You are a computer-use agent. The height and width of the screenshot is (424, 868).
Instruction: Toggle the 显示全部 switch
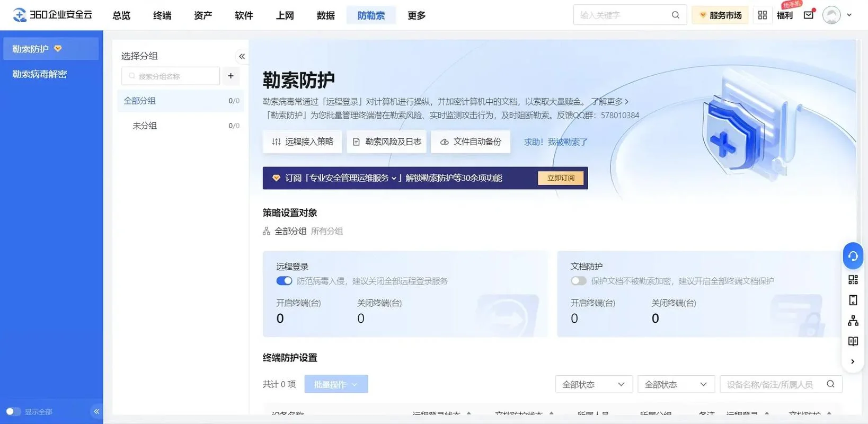coord(13,411)
